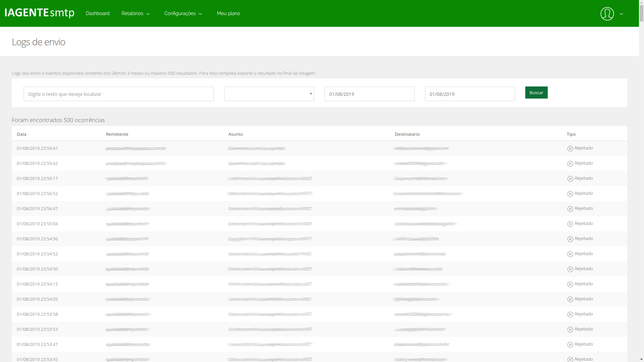Click the scrollbar down arrow

(641, 359)
